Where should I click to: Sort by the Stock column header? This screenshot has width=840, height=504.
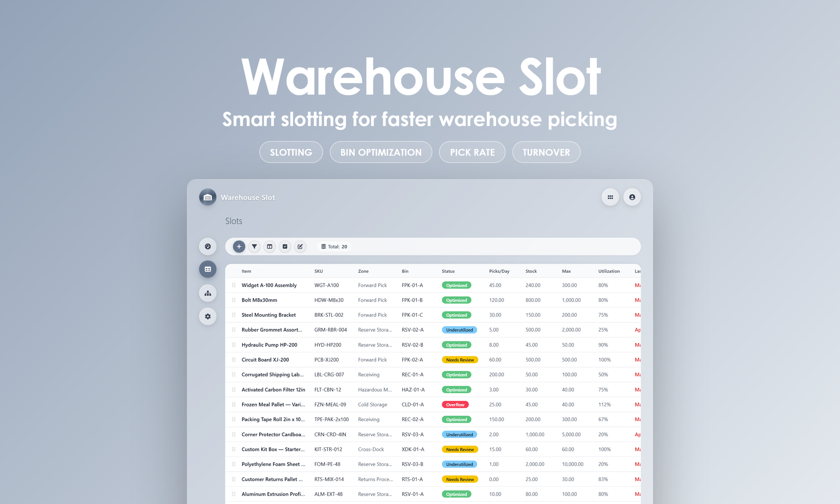(531, 271)
